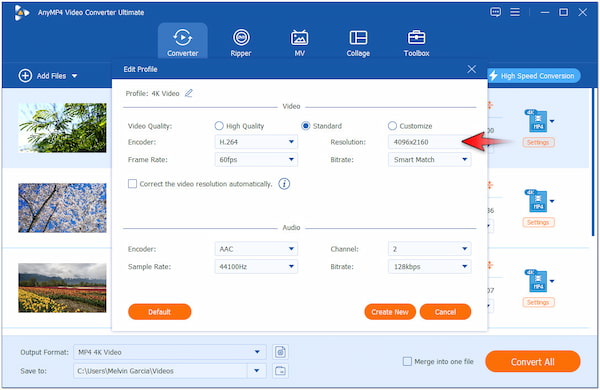Screen dimensions: 600x390
Task: Click the feedback chat icon in title bar
Action: tap(496, 12)
